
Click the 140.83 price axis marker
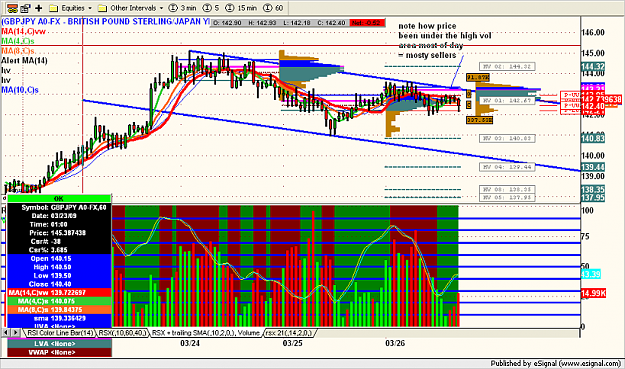tap(593, 138)
